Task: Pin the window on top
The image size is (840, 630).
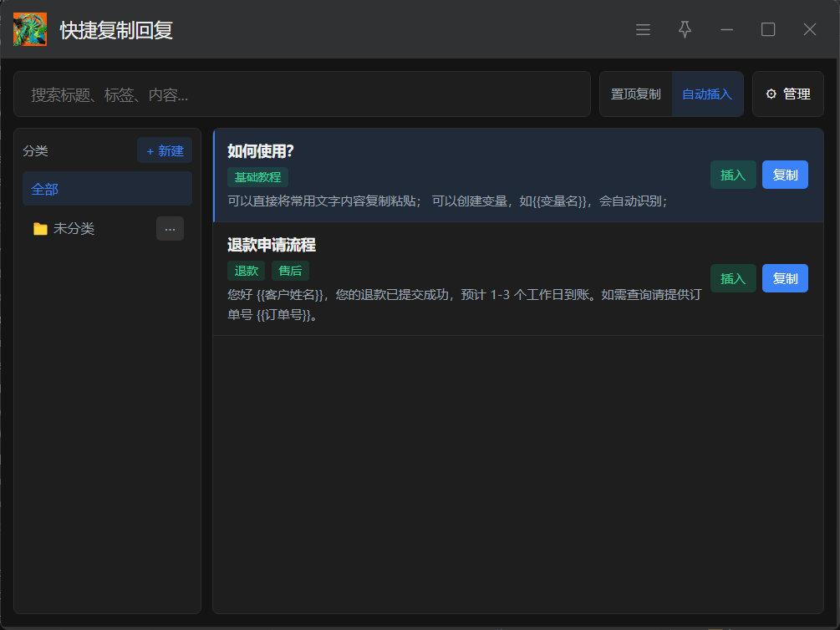Action: 685,30
